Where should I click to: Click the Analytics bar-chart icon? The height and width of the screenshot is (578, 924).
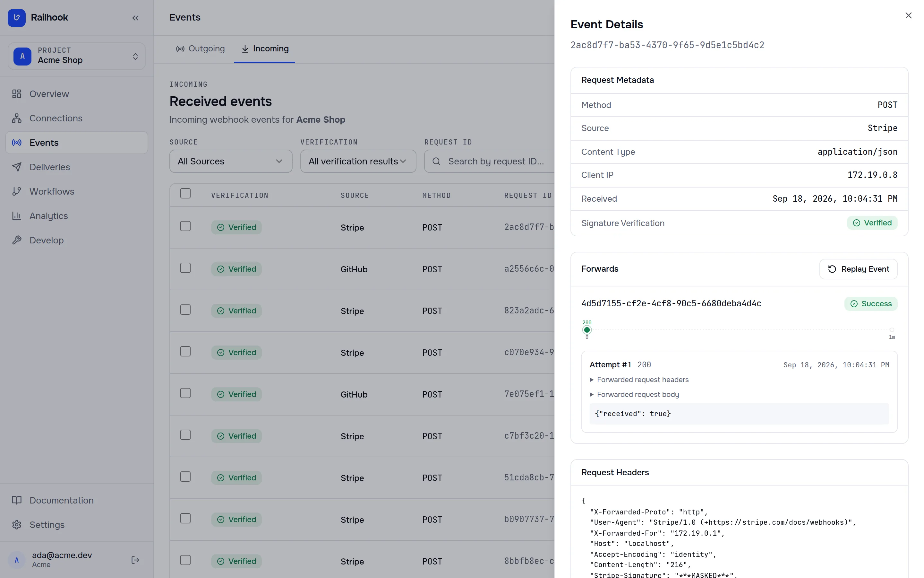[16, 215]
